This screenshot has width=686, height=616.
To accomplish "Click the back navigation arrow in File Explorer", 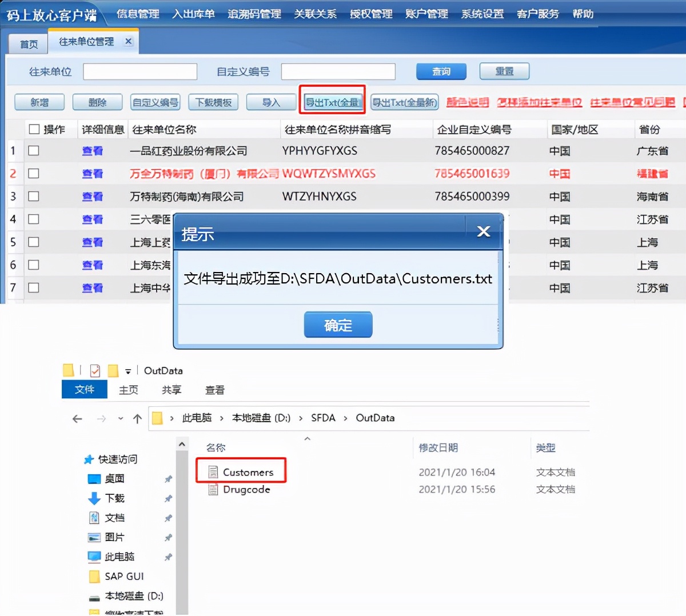I will [x=78, y=418].
